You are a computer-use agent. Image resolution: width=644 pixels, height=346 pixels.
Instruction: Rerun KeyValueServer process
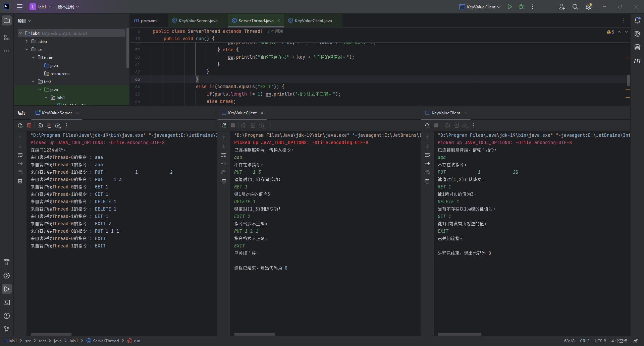[x=20, y=125]
